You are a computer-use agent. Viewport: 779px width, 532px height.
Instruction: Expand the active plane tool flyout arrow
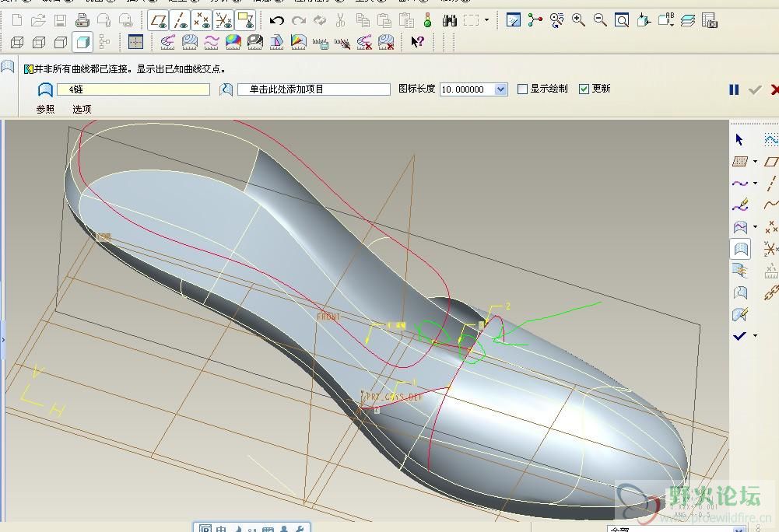(755, 162)
